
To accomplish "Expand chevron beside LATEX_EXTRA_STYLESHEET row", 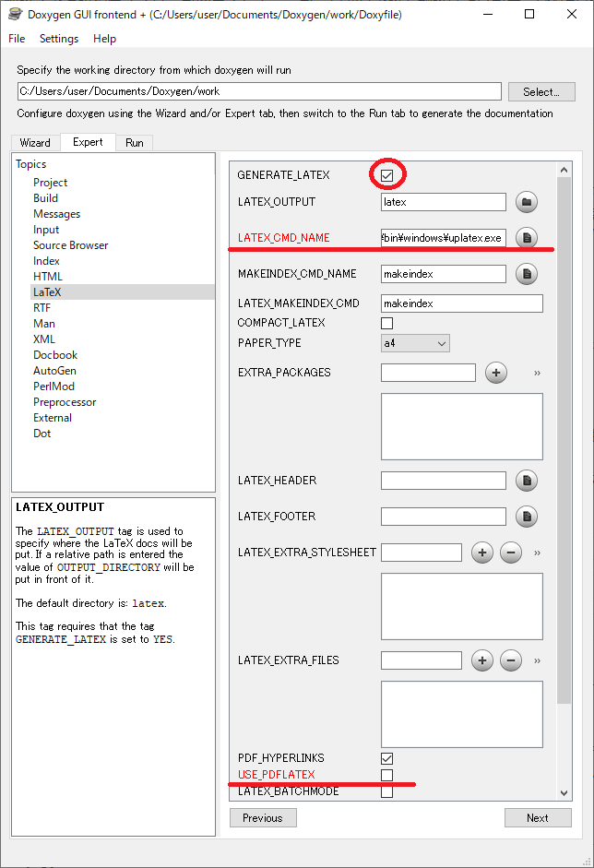I will [x=537, y=553].
